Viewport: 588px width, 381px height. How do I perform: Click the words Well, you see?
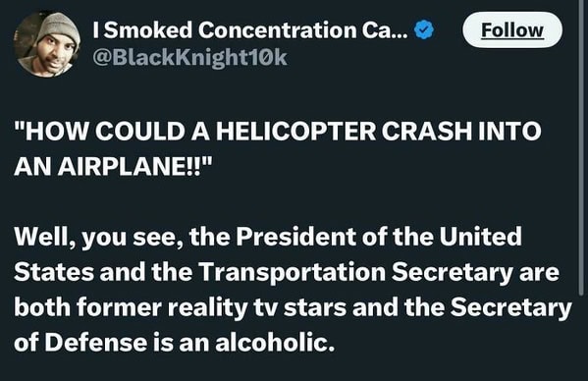pos(99,237)
